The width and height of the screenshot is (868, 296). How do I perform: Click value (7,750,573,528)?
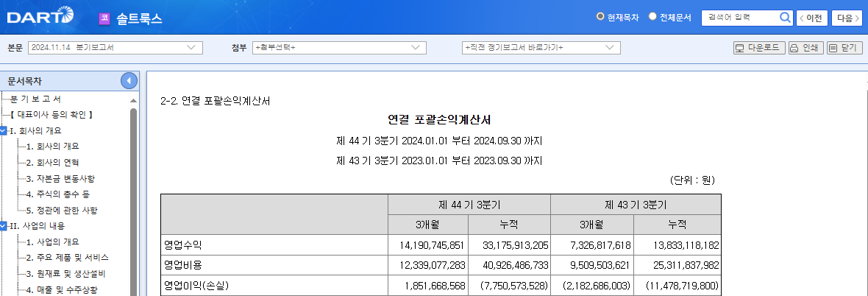coord(513,286)
